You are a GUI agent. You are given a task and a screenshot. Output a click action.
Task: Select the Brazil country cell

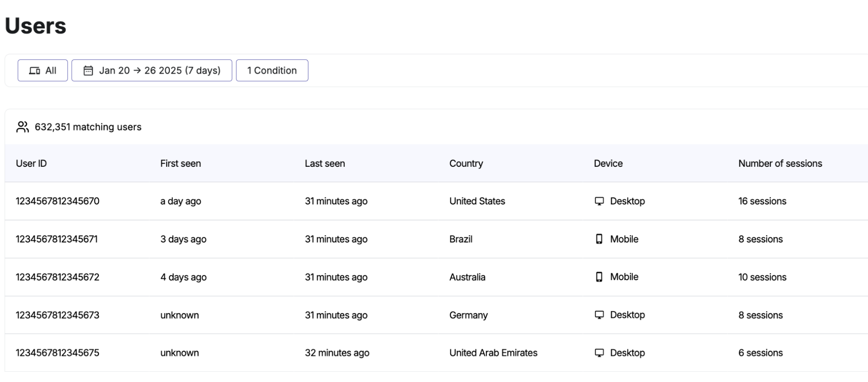click(461, 239)
